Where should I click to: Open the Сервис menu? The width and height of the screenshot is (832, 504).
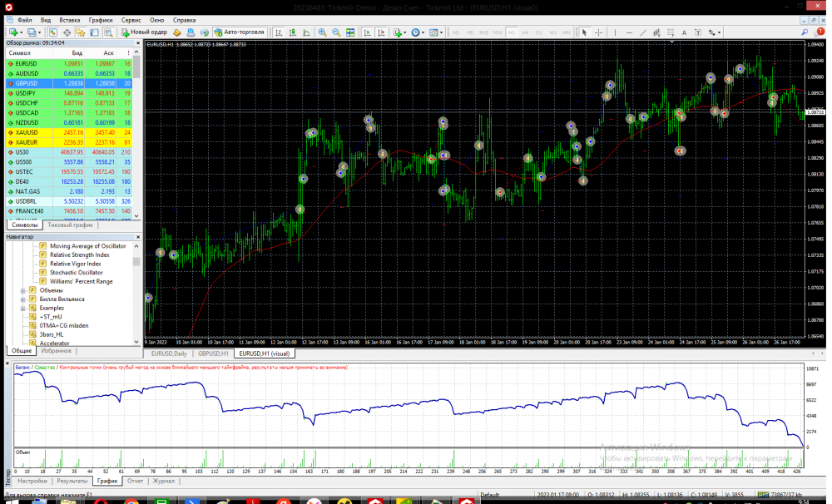coord(131,18)
